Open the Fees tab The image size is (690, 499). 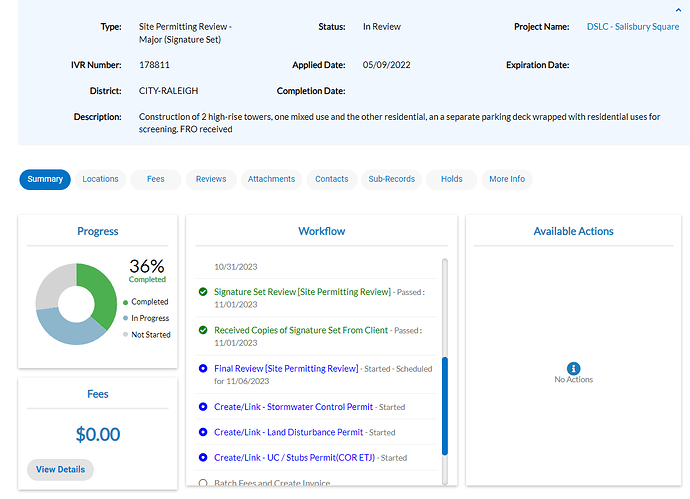[155, 179]
